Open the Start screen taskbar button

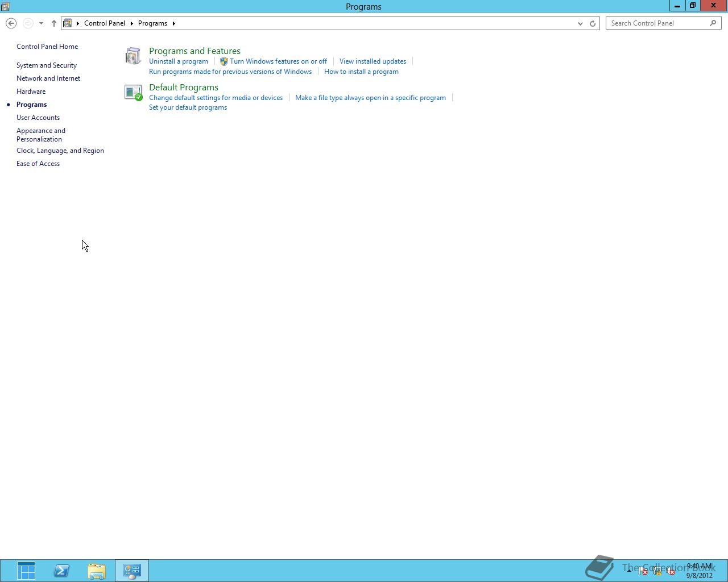[26, 571]
